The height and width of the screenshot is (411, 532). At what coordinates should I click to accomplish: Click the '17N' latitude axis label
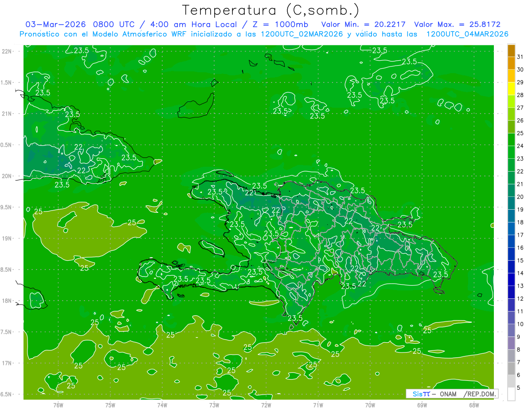(x=7, y=364)
